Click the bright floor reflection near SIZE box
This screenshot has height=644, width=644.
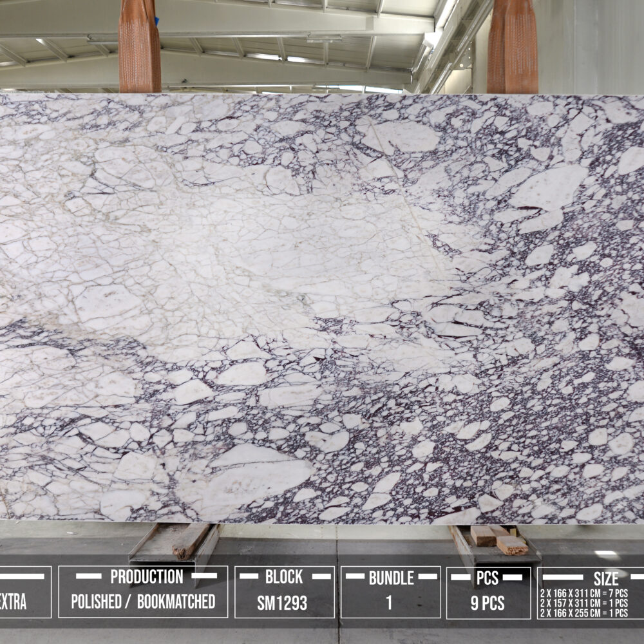tap(607, 554)
